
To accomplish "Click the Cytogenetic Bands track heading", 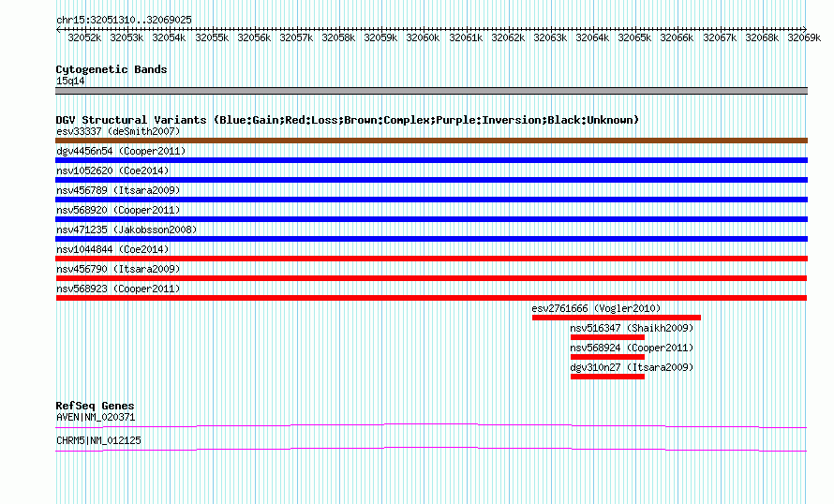I will pos(112,69).
